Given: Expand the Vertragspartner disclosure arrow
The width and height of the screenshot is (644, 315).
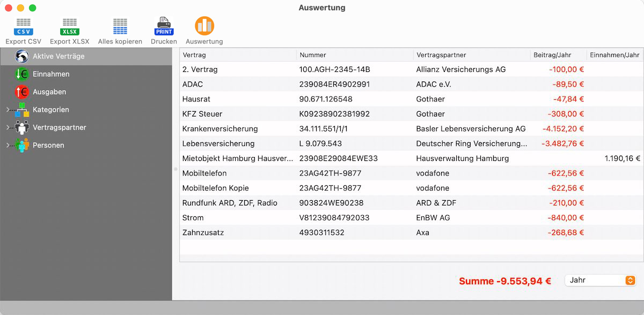Looking at the screenshot, I should 8,127.
